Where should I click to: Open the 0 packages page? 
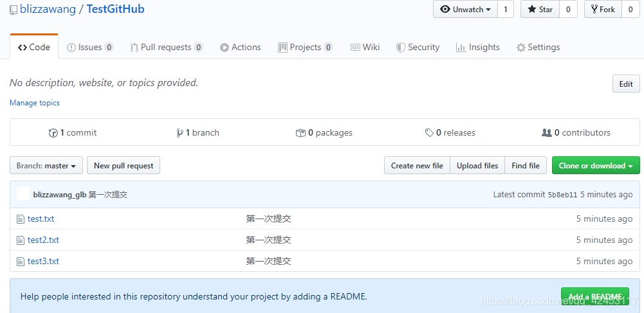pos(324,132)
